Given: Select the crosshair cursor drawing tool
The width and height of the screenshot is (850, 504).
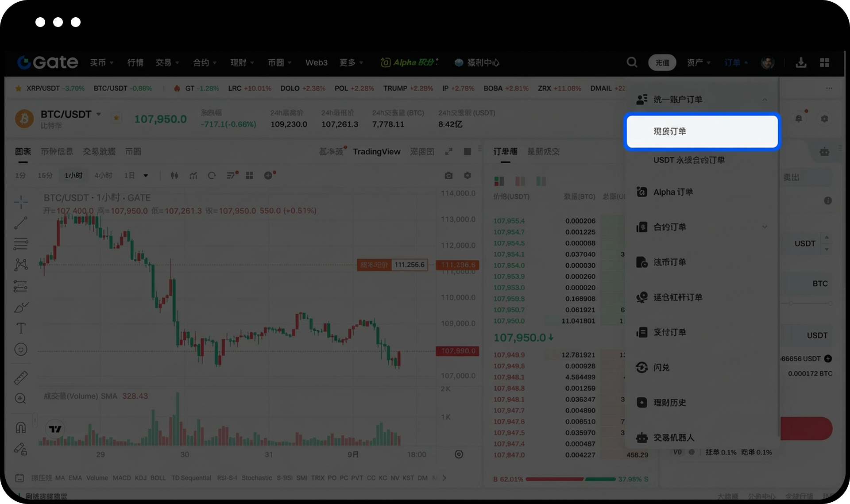Looking at the screenshot, I should click(x=21, y=202).
